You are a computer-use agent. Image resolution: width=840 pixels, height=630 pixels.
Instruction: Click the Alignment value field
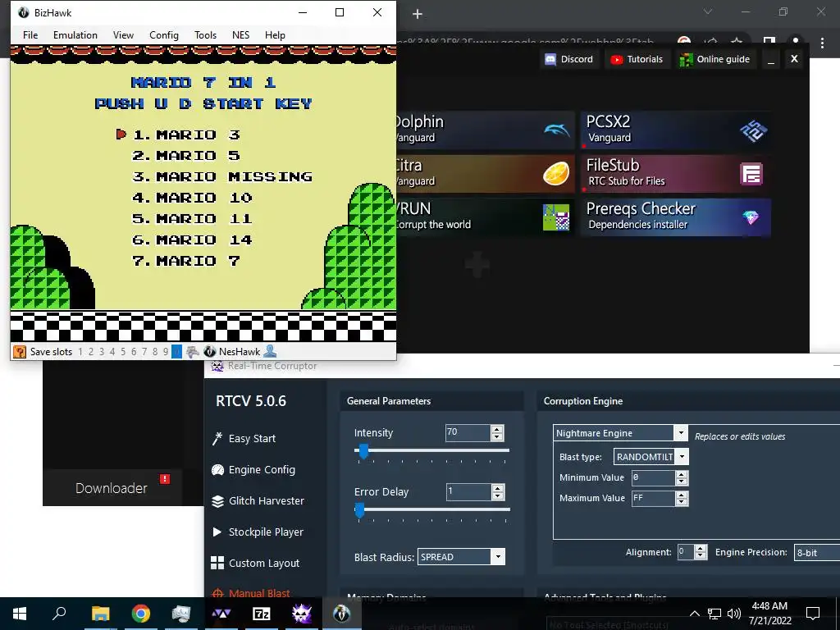(687, 552)
